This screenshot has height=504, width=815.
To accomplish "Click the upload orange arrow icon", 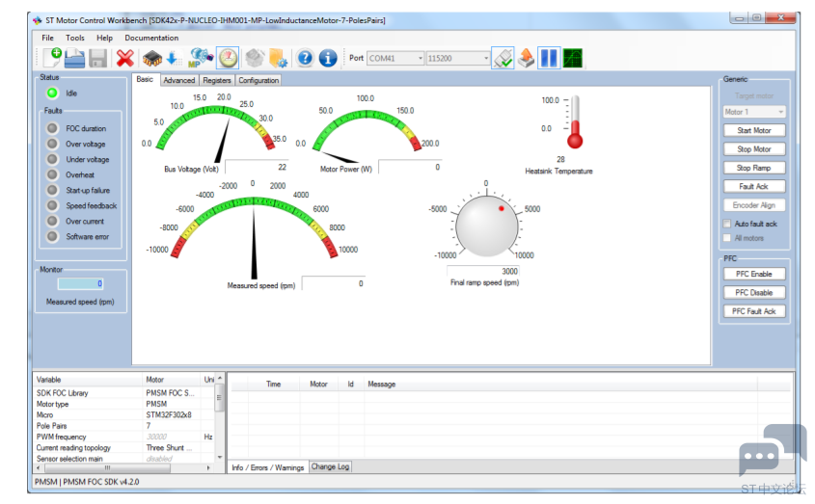I will pos(526,58).
